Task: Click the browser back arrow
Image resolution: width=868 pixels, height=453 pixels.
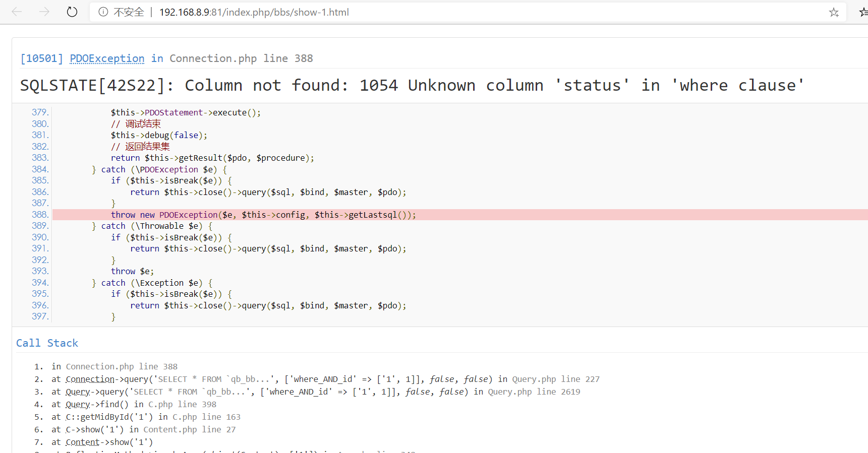Action: pyautogui.click(x=17, y=12)
